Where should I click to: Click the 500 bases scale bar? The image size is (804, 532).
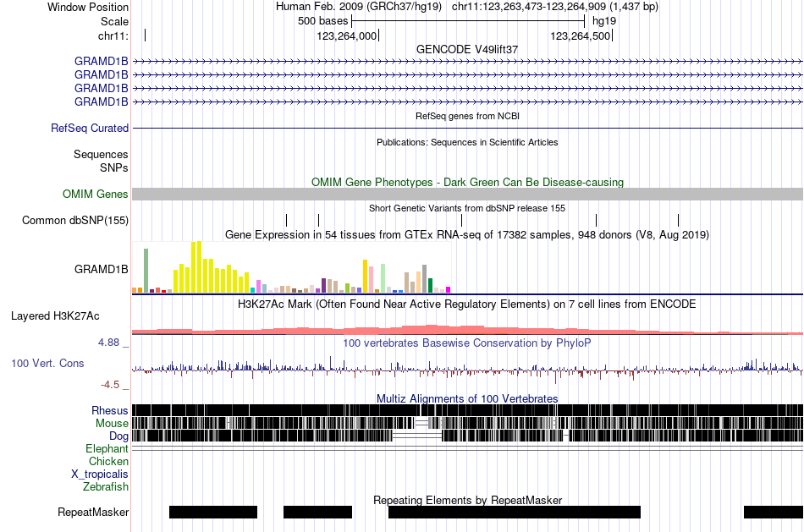tap(468, 21)
